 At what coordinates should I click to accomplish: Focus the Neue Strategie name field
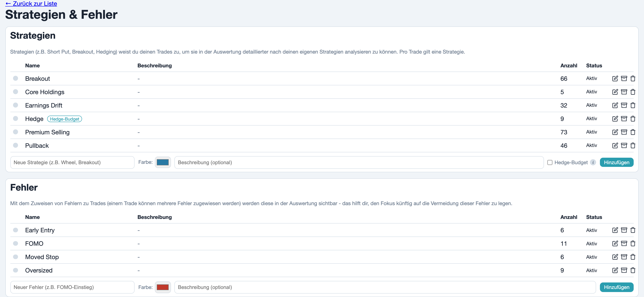coord(72,162)
